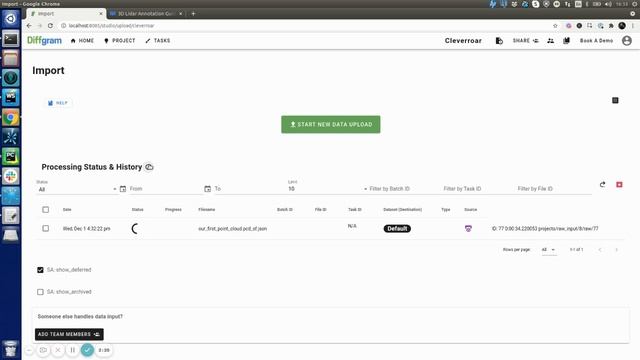Click the Default dataset chip
Viewport: 640px width, 360px height.
[397, 229]
